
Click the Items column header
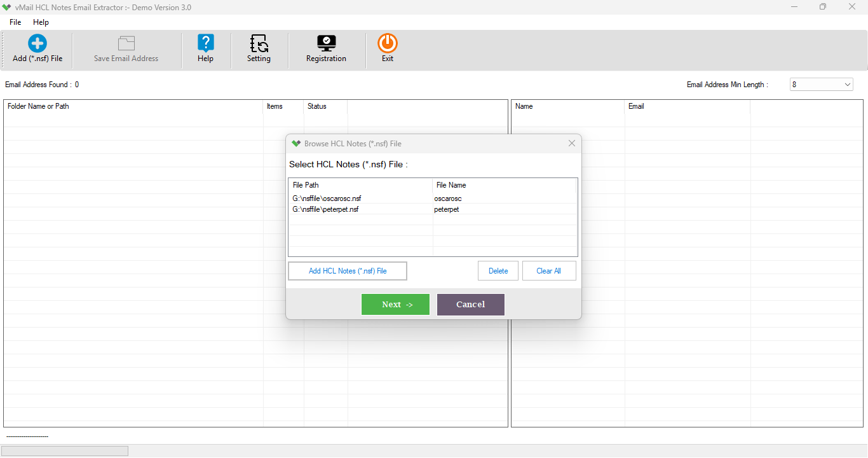click(283, 106)
